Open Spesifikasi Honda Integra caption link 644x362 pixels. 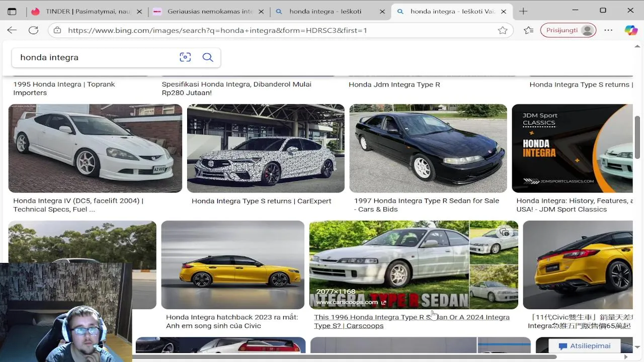pyautogui.click(x=236, y=88)
